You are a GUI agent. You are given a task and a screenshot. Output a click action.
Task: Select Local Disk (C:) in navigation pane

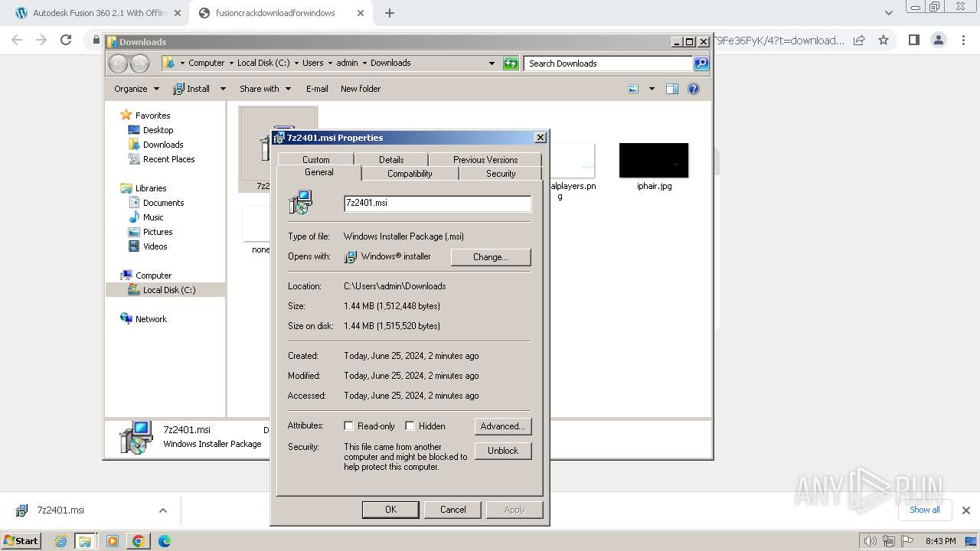tap(162, 290)
